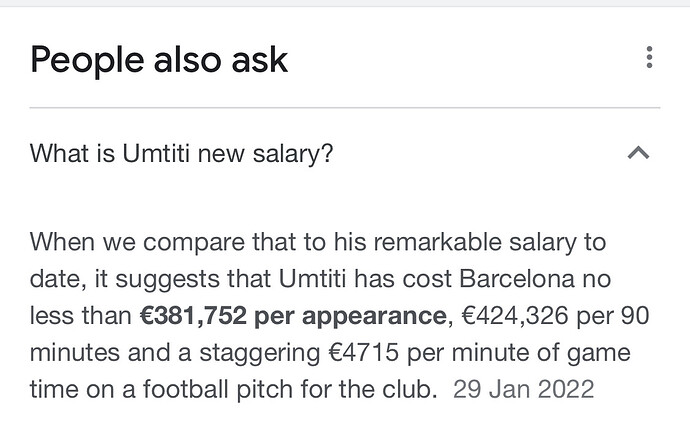This screenshot has height=428, width=690.
Task: Click the "€424,326" figure in the answer
Action: pyautogui.click(x=512, y=316)
